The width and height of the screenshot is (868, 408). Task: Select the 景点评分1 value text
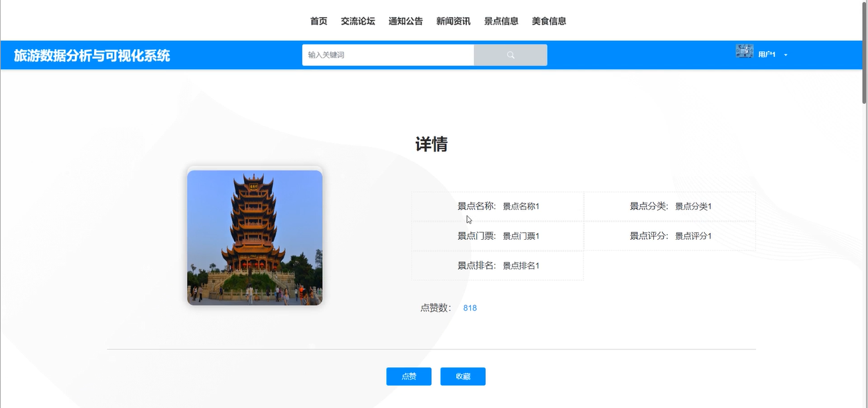point(694,236)
